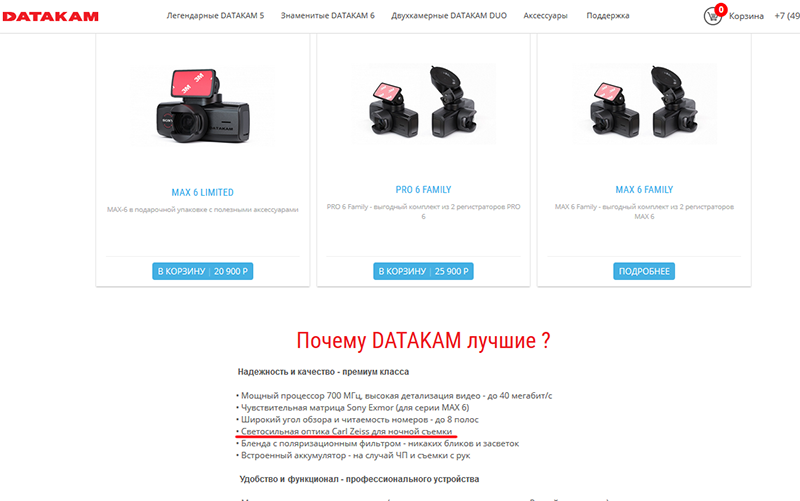Open the shopping cart icon
The height and width of the screenshot is (501, 800).
coord(712,16)
